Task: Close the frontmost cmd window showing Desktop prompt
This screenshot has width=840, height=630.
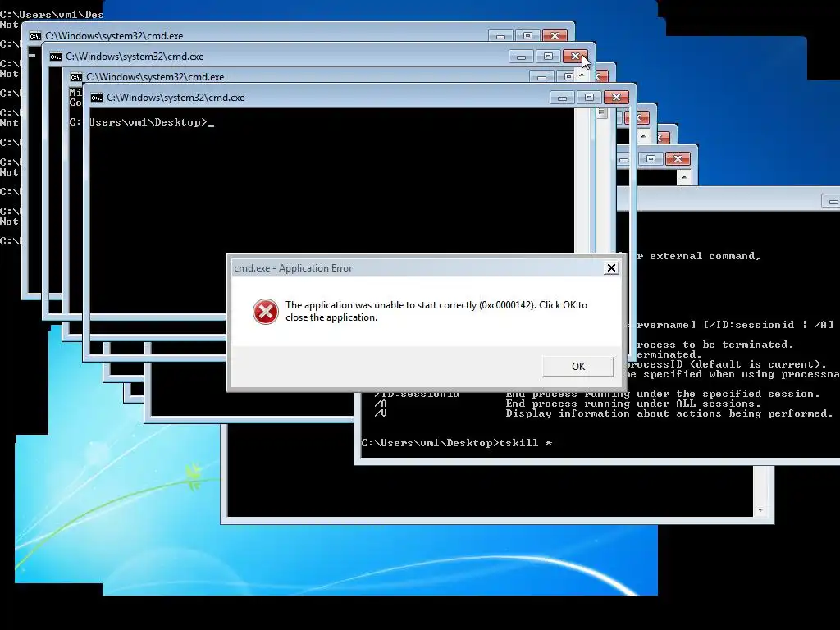Action: tap(616, 98)
